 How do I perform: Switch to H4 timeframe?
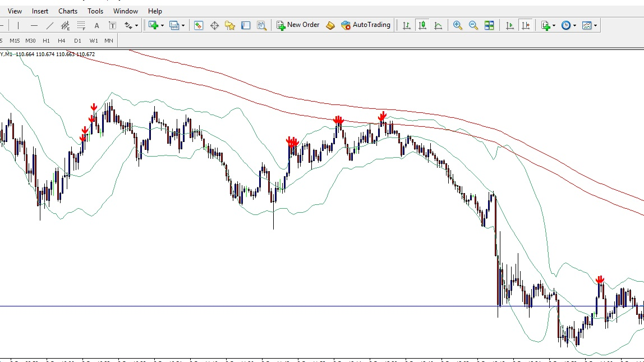pos(62,40)
